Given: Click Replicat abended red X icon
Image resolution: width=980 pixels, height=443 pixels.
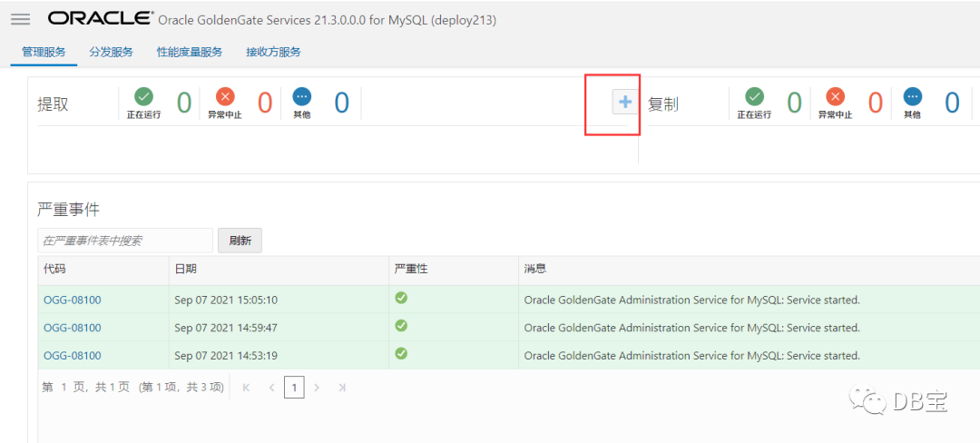Looking at the screenshot, I should (x=835, y=97).
